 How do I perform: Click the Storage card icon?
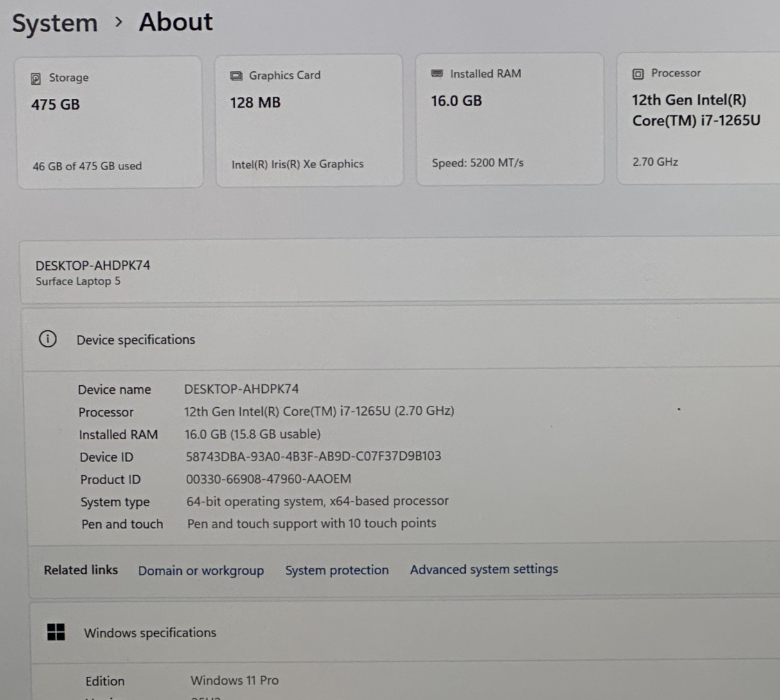pos(36,78)
